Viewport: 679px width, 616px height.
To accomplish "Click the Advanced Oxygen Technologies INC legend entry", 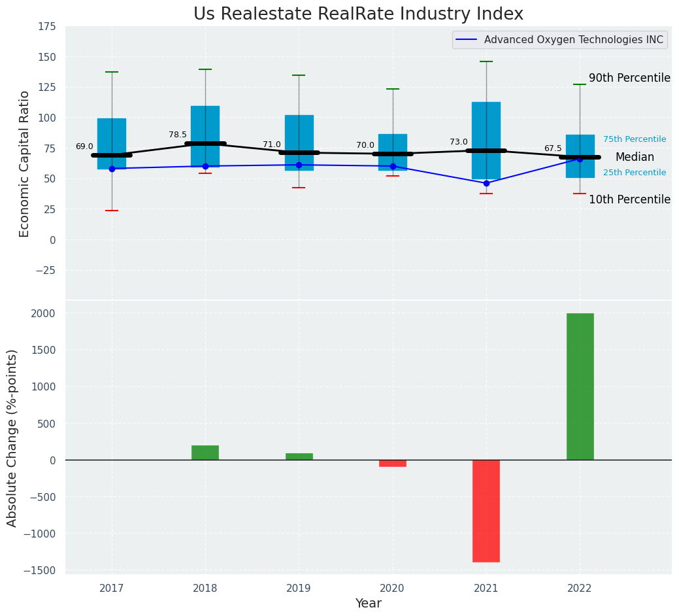I will pyautogui.click(x=573, y=40).
